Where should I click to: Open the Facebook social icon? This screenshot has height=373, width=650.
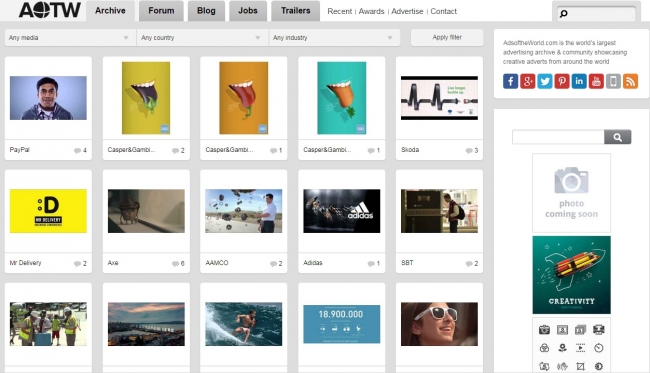(510, 81)
